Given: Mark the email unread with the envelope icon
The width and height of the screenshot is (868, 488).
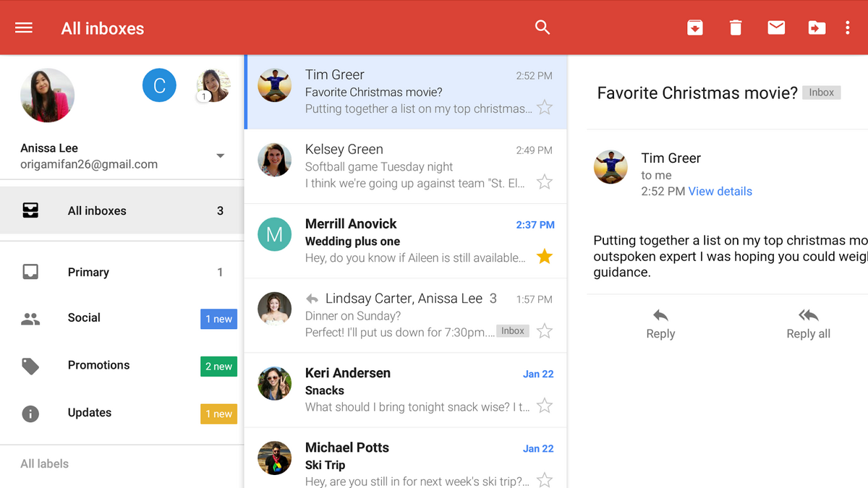Looking at the screenshot, I should tap(776, 27).
